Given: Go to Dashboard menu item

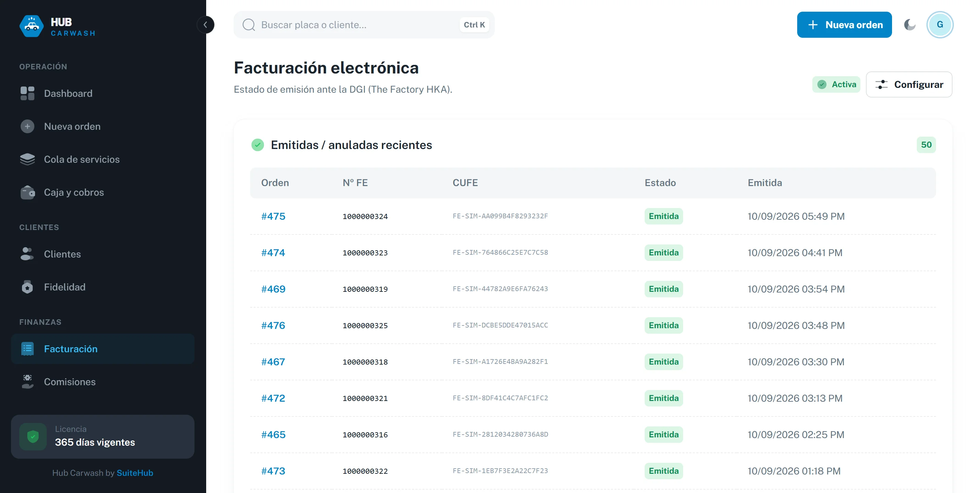Looking at the screenshot, I should pyautogui.click(x=103, y=93).
